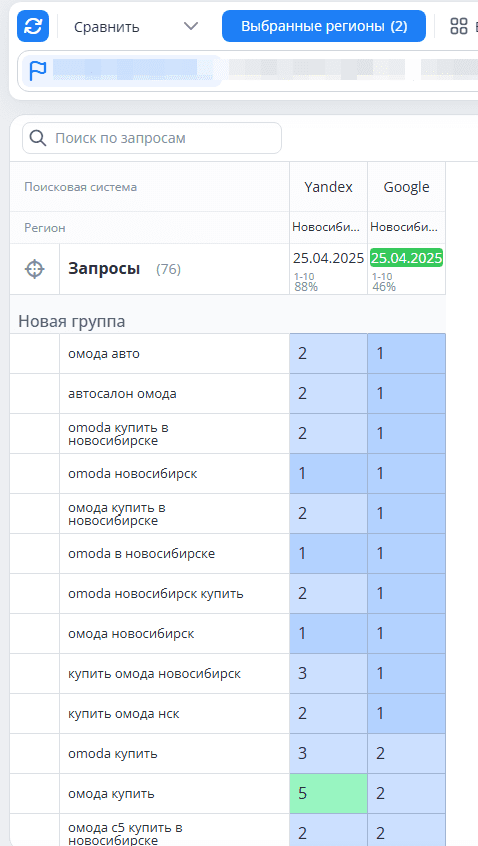Click Google position 1 for автосалон омода
The height and width of the screenshot is (846, 478).
[407, 393]
